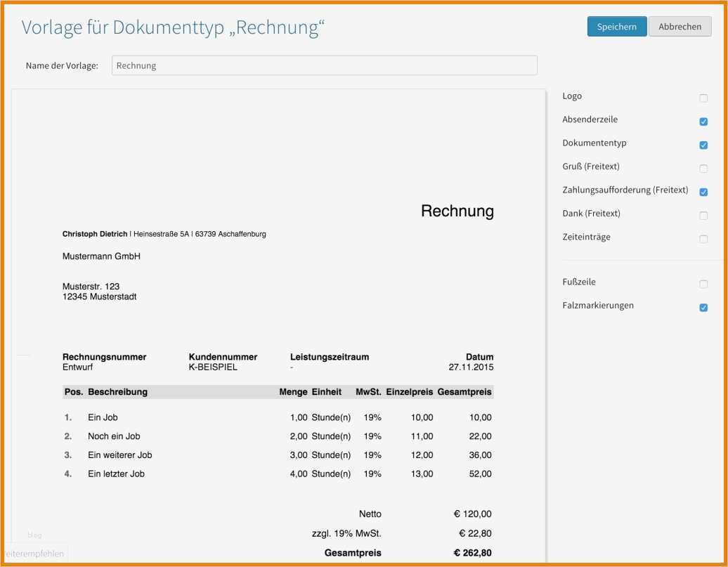Uncheck the Dokumententyp option
The image size is (728, 567).
tap(703, 145)
